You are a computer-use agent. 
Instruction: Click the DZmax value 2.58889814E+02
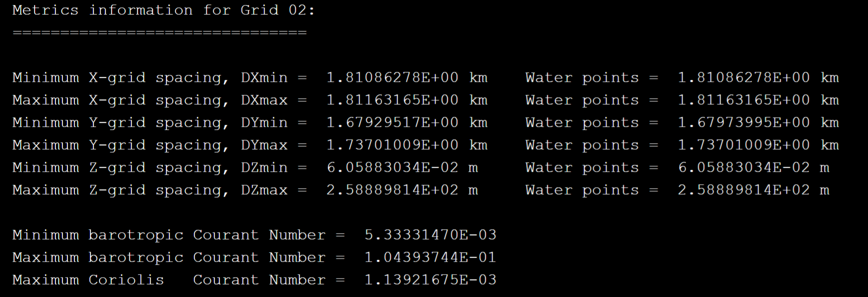click(x=392, y=190)
